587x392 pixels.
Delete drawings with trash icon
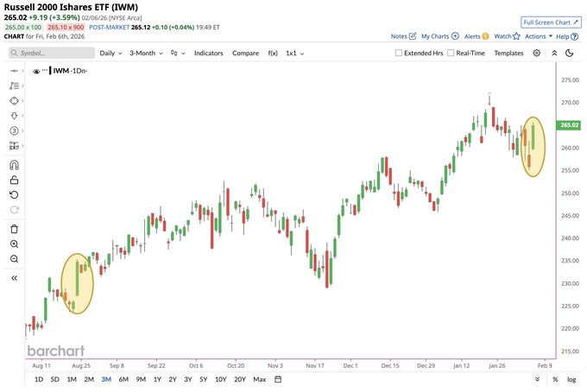click(x=14, y=229)
